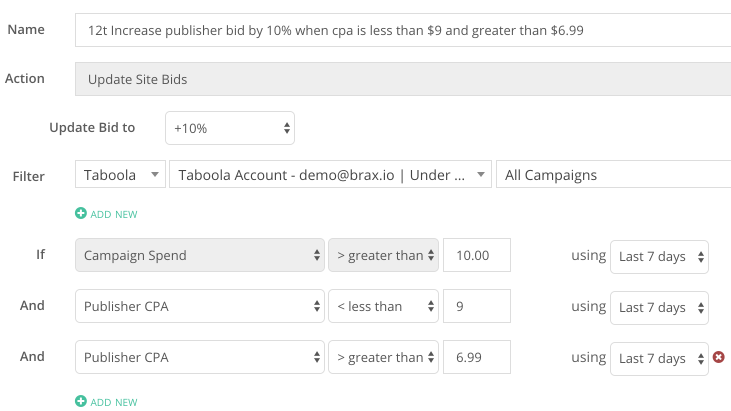The height and width of the screenshot is (411, 731).
Task: Change the greater than operator for 6.99 row
Action: 383,357
